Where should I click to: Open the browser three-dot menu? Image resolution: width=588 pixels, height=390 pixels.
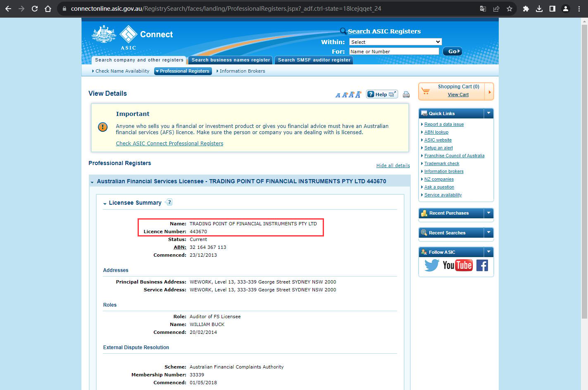(579, 8)
